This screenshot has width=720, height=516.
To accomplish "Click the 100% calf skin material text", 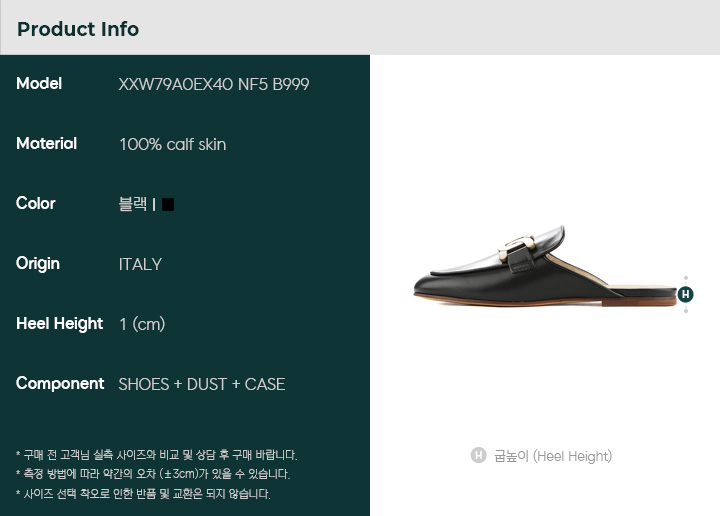I will click(x=173, y=144).
